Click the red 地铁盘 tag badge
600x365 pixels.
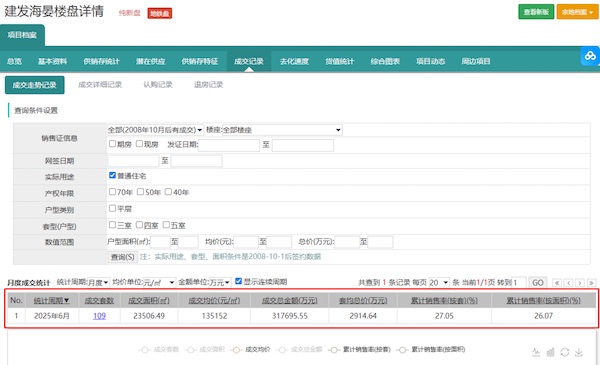pos(160,13)
